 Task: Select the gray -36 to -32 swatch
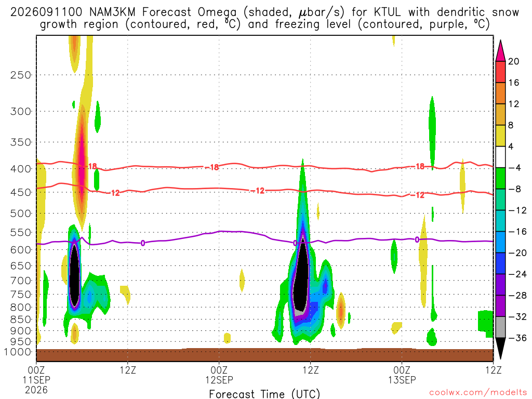500,327
